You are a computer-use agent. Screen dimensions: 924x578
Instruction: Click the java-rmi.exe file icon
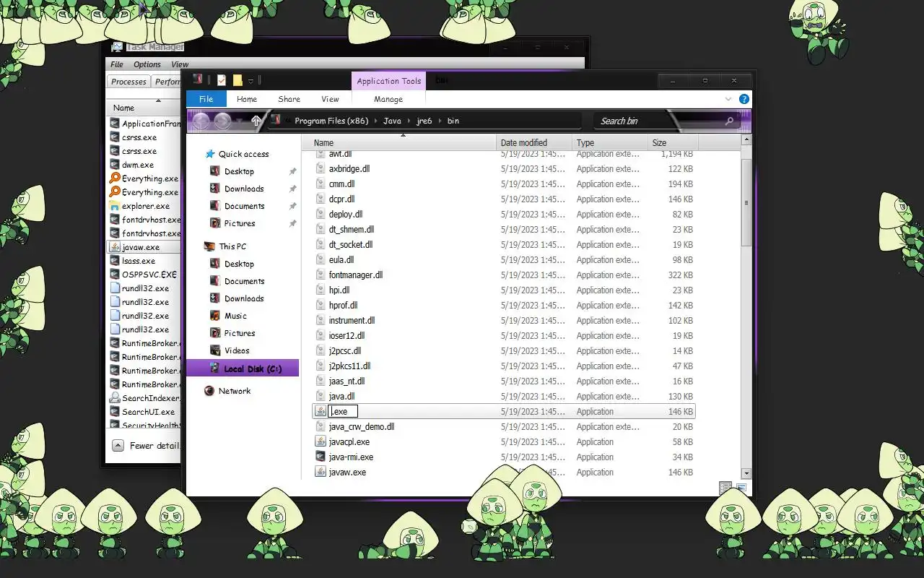pyautogui.click(x=321, y=457)
